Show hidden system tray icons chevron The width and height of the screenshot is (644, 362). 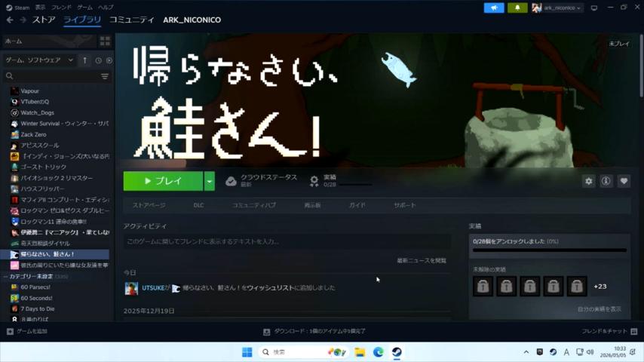(526, 352)
